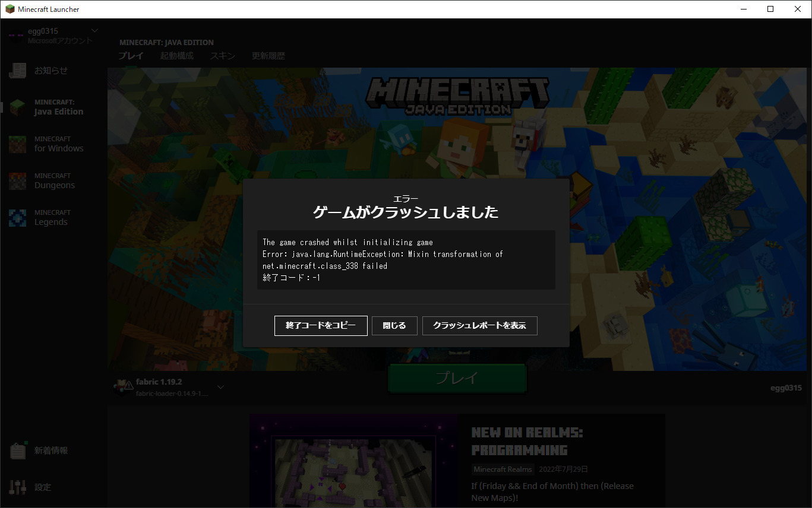
Task: Open the お知らせ (News) sidebar icon
Action: (x=17, y=70)
